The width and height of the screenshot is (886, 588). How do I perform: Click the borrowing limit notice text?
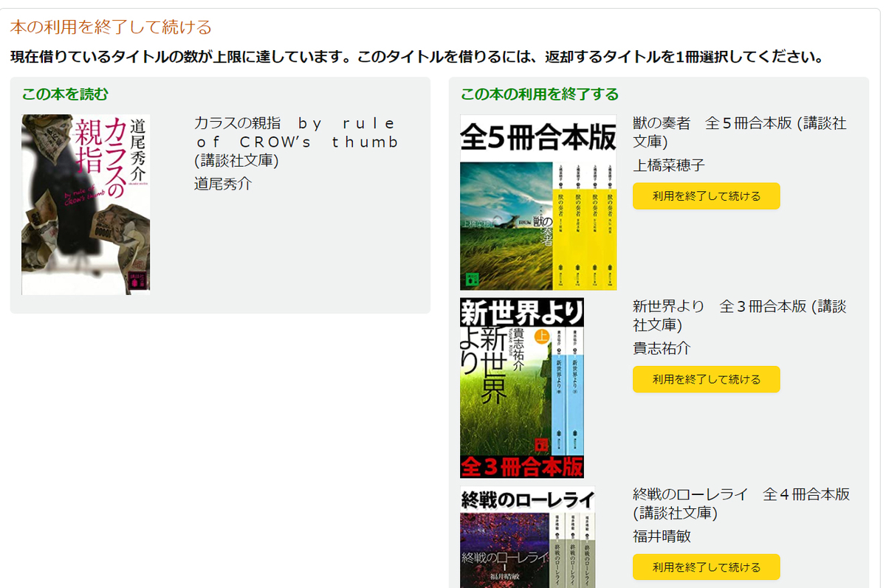[x=417, y=57]
